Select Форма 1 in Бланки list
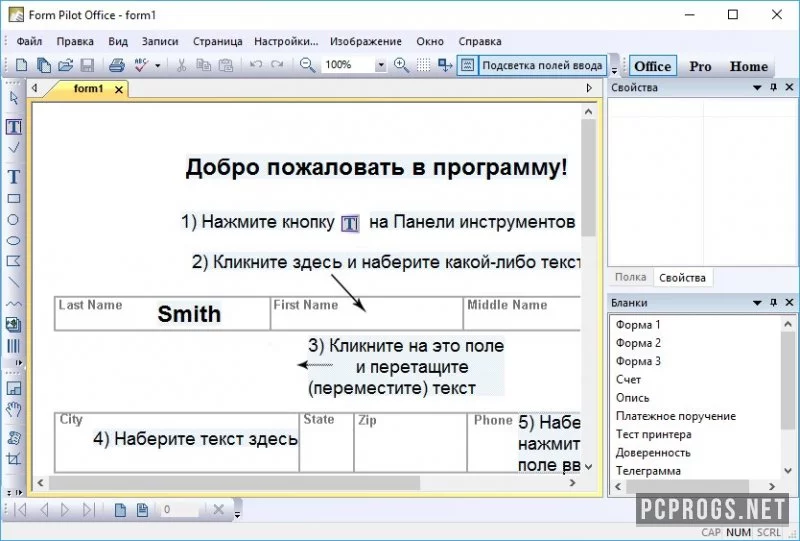 (x=638, y=325)
